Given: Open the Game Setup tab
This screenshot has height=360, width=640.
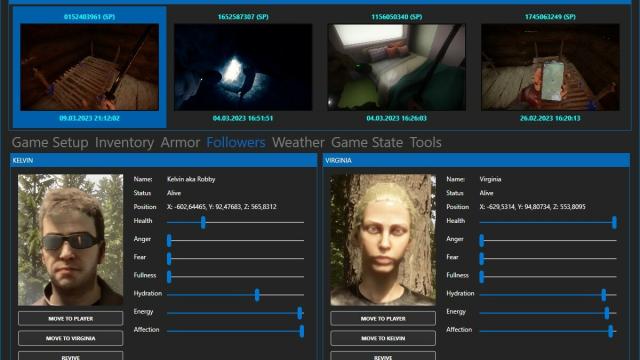Looking at the screenshot, I should 50,142.
